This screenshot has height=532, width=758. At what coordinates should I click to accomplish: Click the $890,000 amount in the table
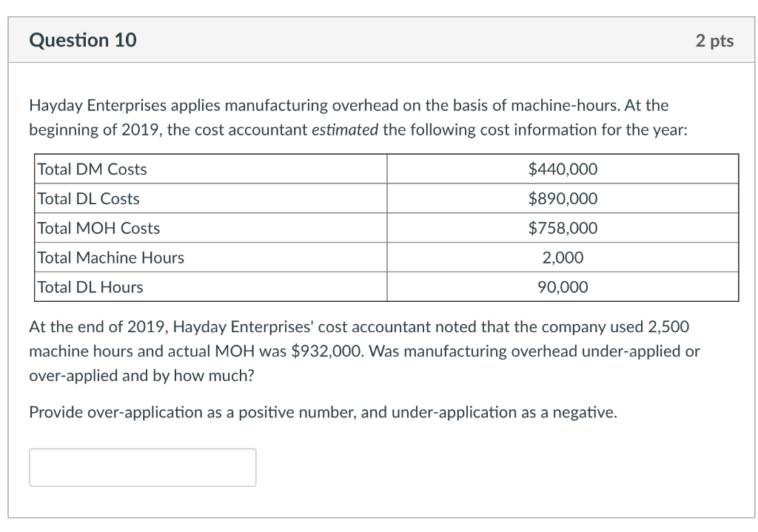pos(563,198)
